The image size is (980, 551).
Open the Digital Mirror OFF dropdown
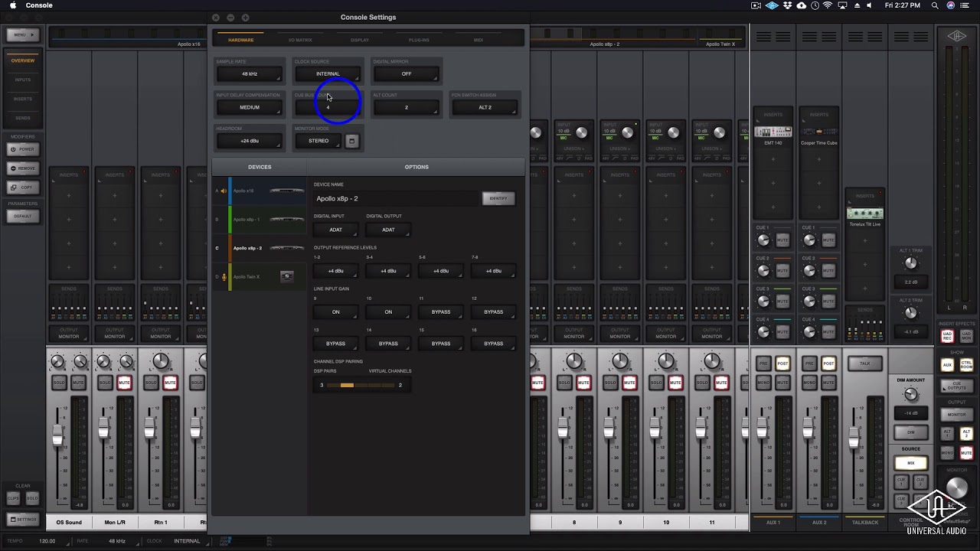point(407,74)
